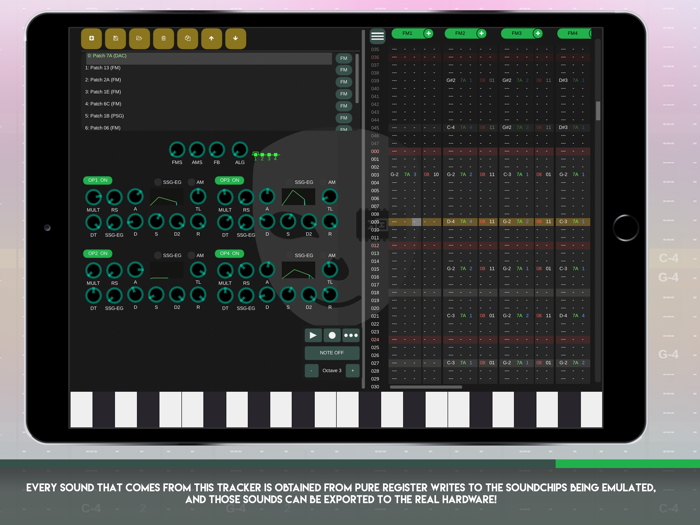This screenshot has height=525, width=700.
Task: Select the D-4 note in highlighted row 009
Action: [x=451, y=222]
